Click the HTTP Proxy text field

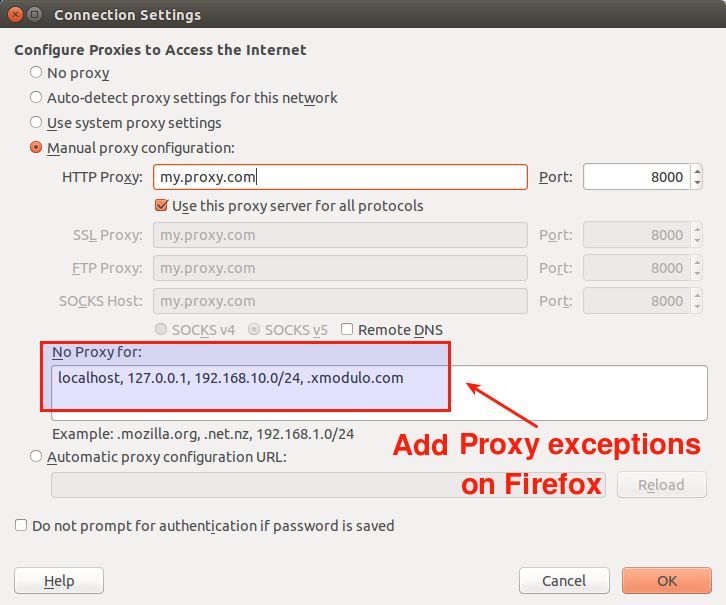340,177
